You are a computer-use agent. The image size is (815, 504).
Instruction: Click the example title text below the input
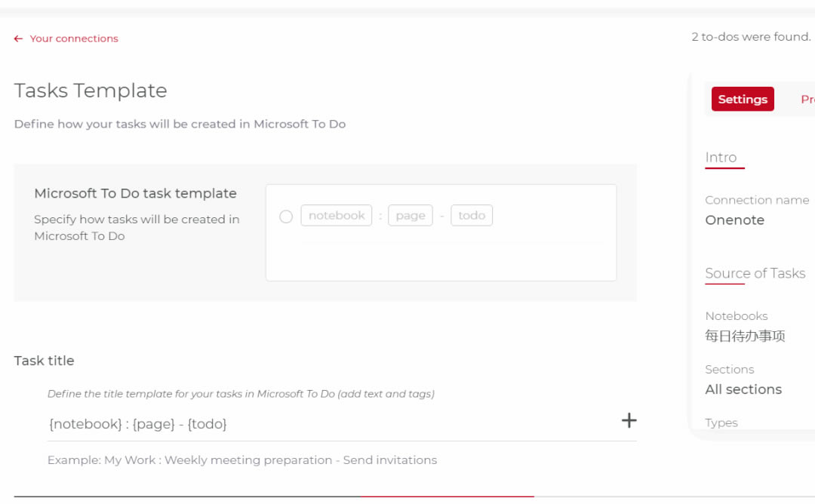242,460
